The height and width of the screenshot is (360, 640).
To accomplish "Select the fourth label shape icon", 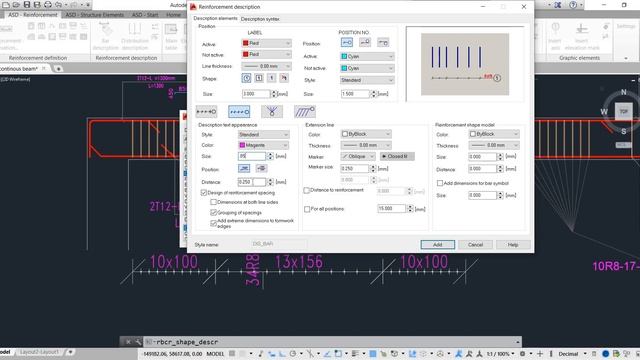I will (284, 78).
